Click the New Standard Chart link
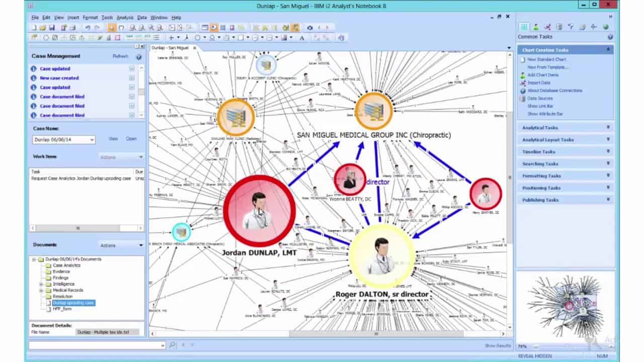Viewport: 644px width, 362px height. [x=546, y=59]
